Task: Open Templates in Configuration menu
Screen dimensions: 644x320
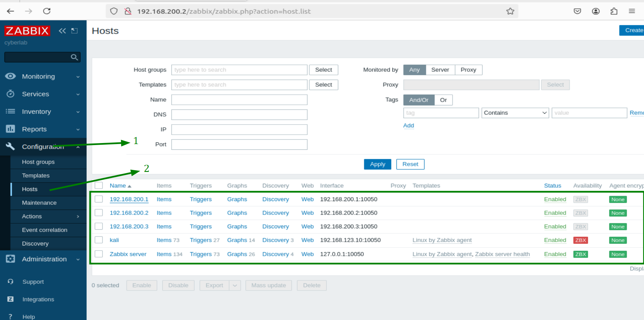Action: tap(48, 176)
